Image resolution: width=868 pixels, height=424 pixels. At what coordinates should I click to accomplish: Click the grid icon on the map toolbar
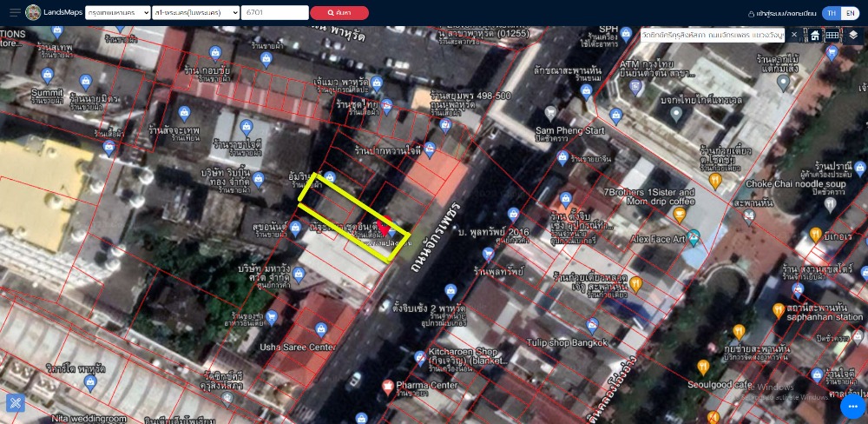tap(832, 36)
